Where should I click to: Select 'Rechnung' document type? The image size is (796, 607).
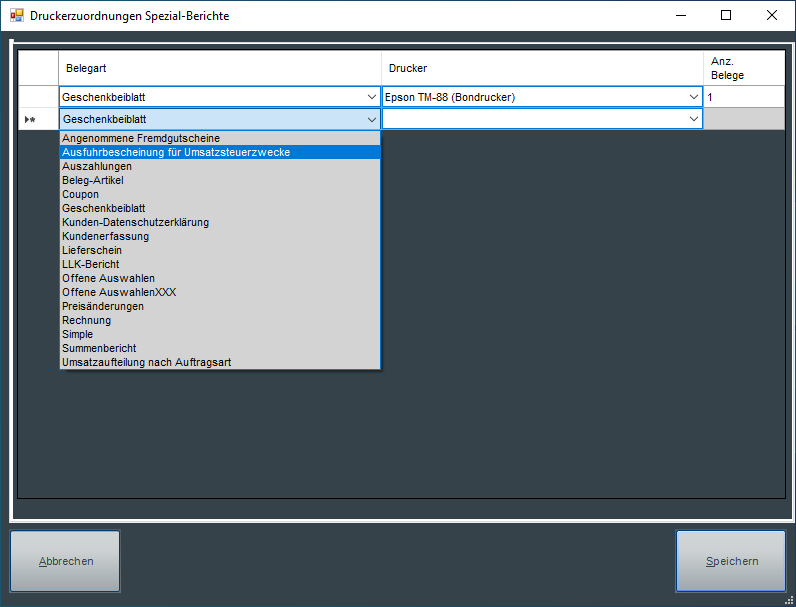tap(86, 320)
